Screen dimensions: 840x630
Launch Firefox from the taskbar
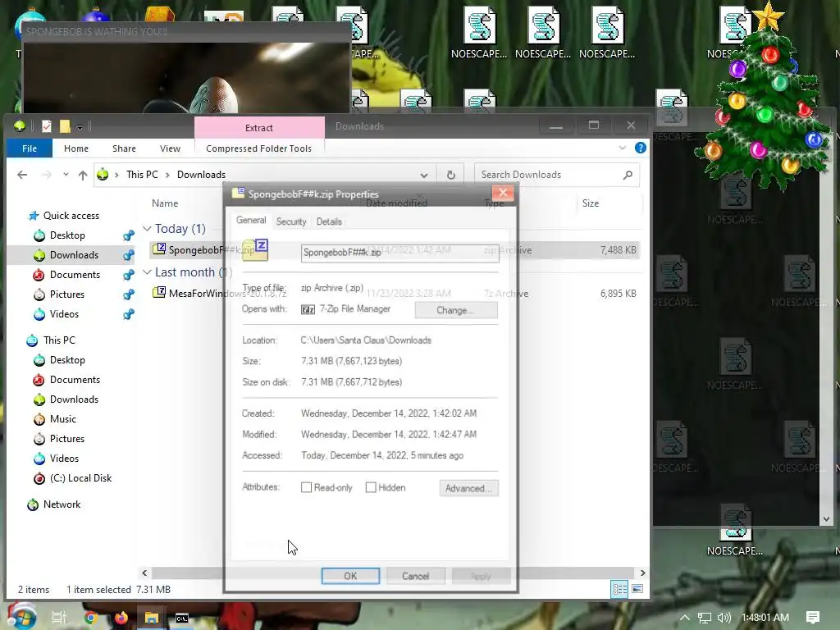[121, 618]
